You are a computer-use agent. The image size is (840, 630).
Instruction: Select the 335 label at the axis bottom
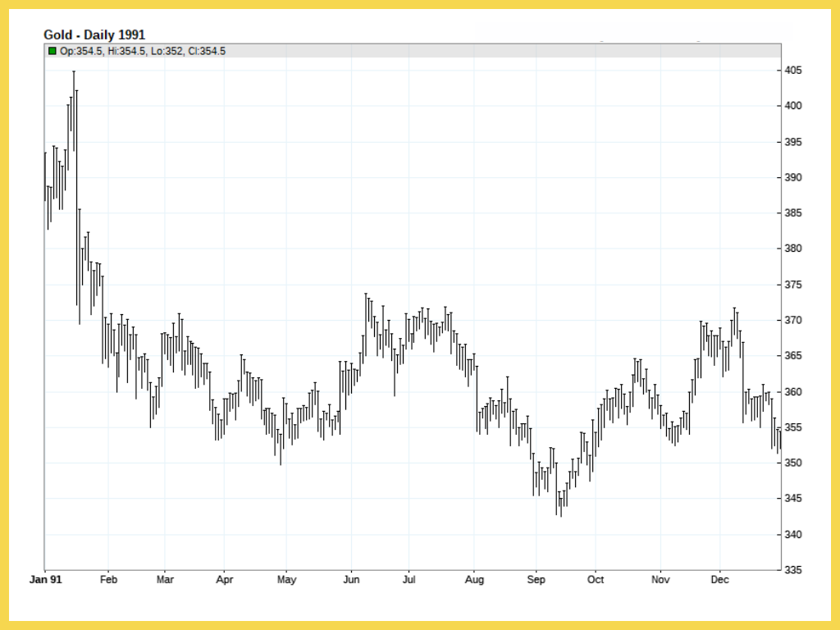tap(793, 570)
